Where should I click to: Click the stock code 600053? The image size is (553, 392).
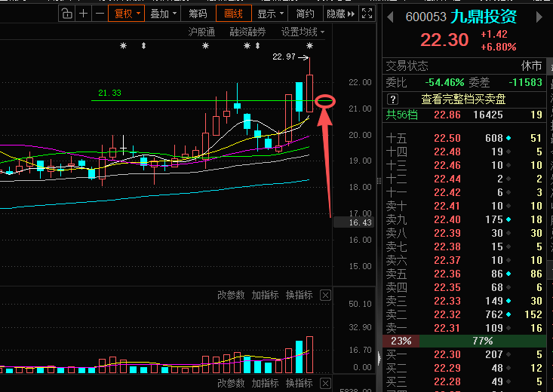426,17
